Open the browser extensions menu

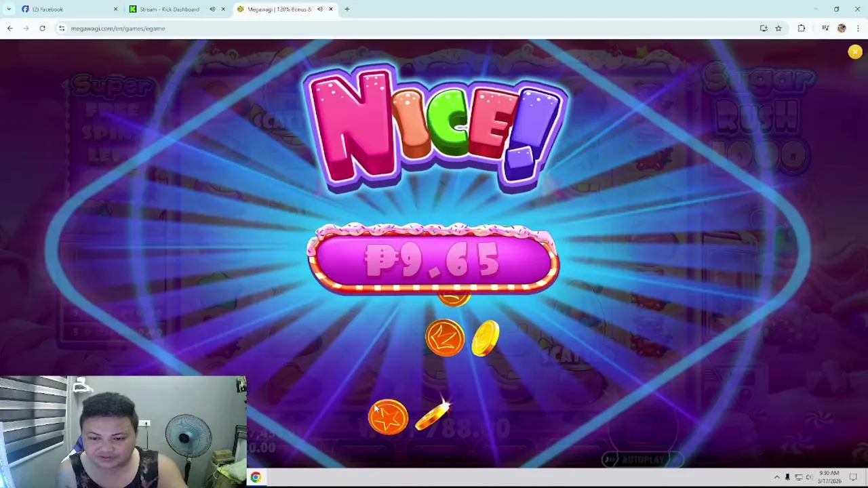pyautogui.click(x=802, y=28)
